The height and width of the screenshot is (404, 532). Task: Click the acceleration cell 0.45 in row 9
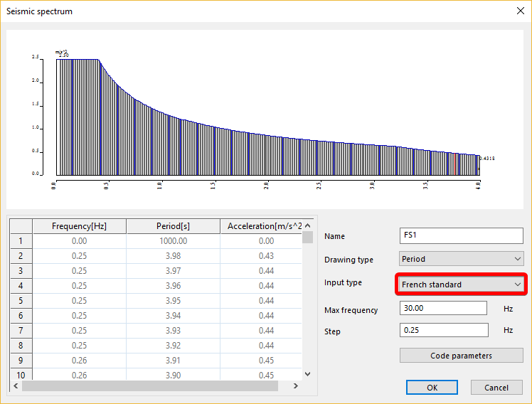(261, 360)
